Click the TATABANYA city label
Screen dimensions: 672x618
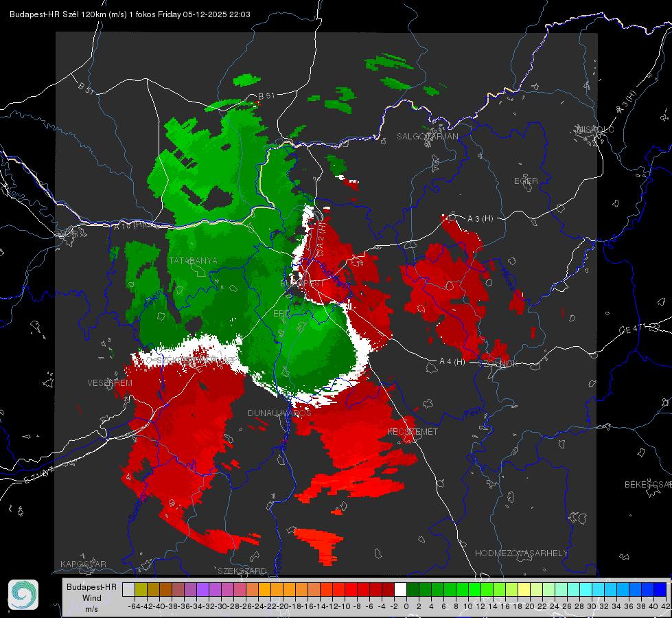click(193, 260)
